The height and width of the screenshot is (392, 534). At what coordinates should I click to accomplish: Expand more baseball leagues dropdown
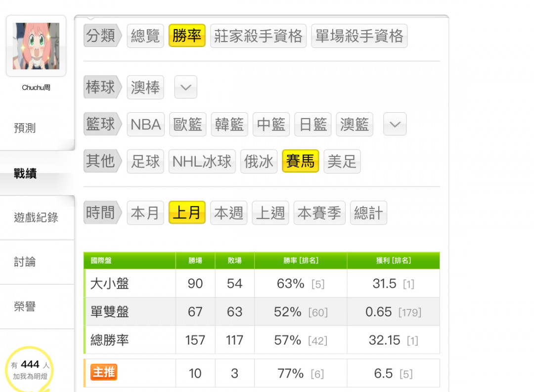click(185, 87)
